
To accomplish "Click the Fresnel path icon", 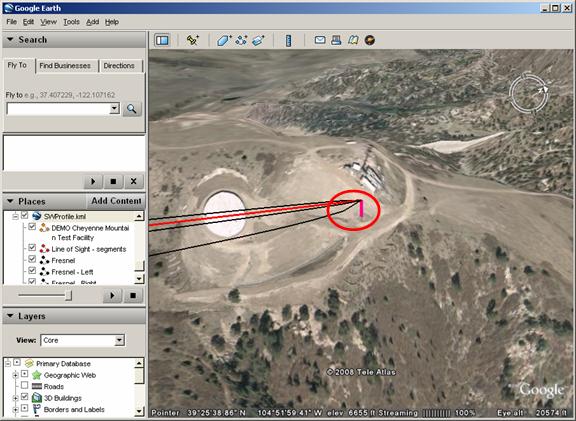I will pyautogui.click(x=44, y=260).
